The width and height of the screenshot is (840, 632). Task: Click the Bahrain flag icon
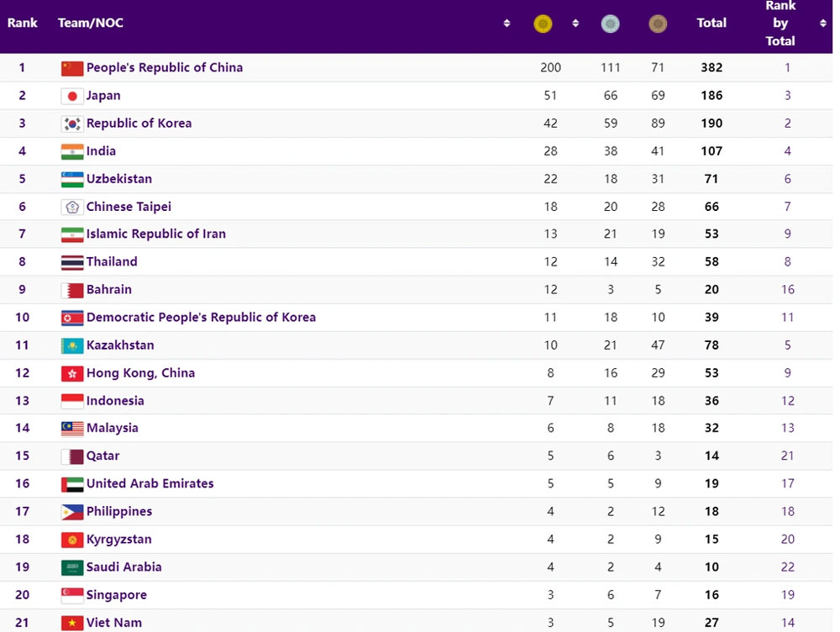[72, 291]
